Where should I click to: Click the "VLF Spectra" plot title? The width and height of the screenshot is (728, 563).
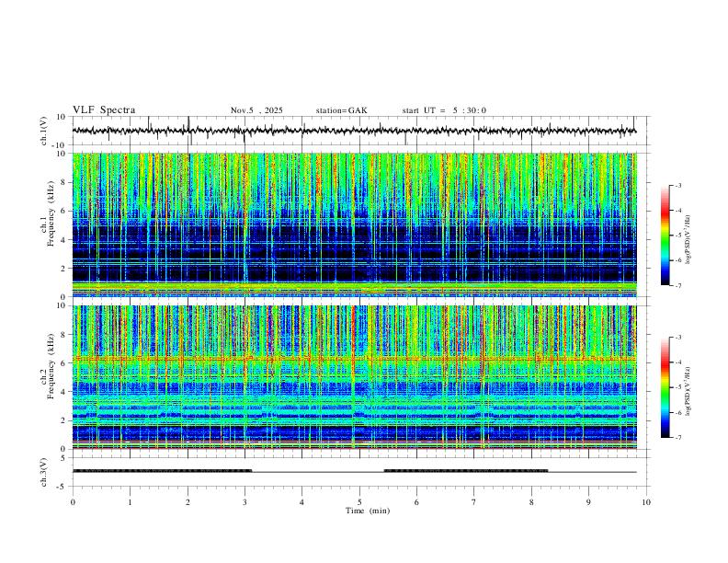[x=104, y=109]
